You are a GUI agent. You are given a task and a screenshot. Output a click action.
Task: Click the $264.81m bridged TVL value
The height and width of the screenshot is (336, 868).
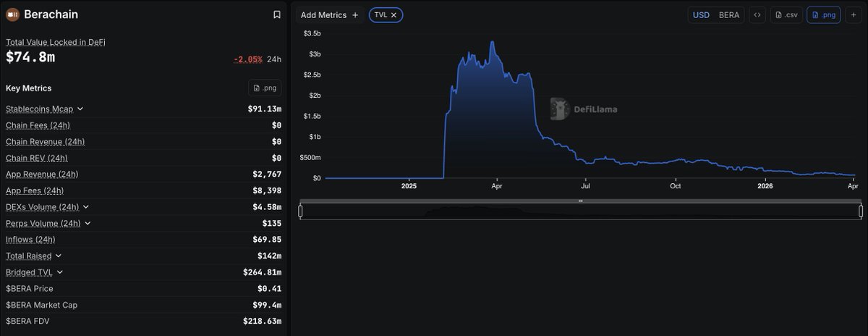(x=263, y=272)
